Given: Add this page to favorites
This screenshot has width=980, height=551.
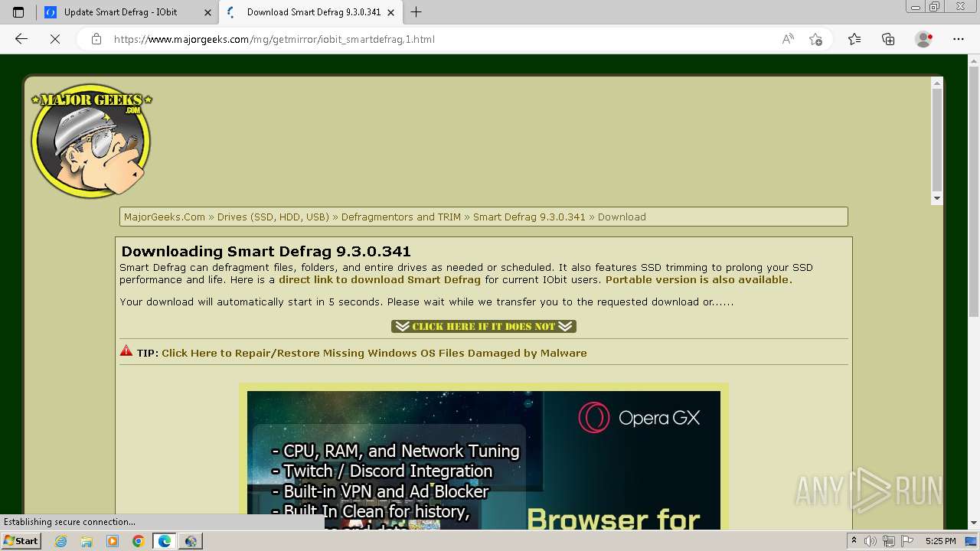Looking at the screenshot, I should pyautogui.click(x=815, y=39).
